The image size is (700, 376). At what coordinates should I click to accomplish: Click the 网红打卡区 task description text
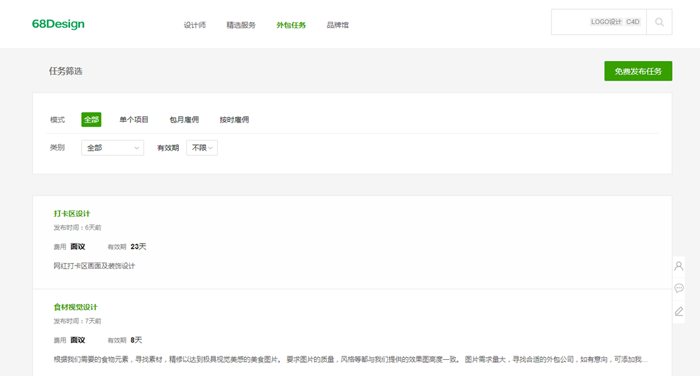[x=94, y=266]
